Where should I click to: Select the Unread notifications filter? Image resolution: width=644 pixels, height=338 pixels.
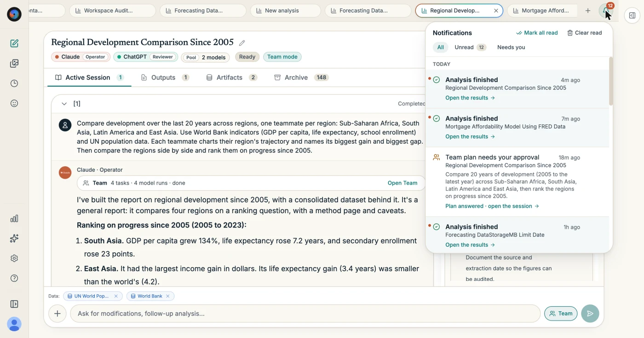(470, 47)
